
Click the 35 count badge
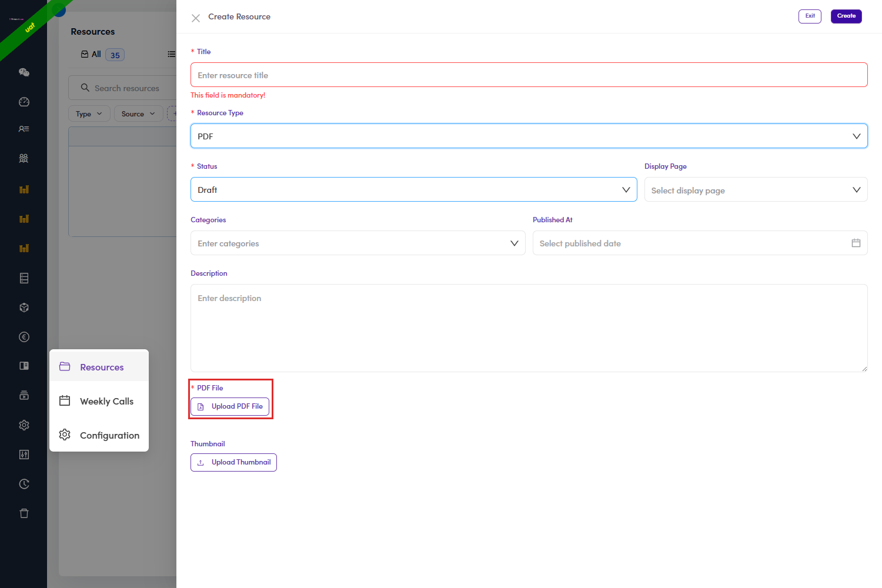point(115,55)
